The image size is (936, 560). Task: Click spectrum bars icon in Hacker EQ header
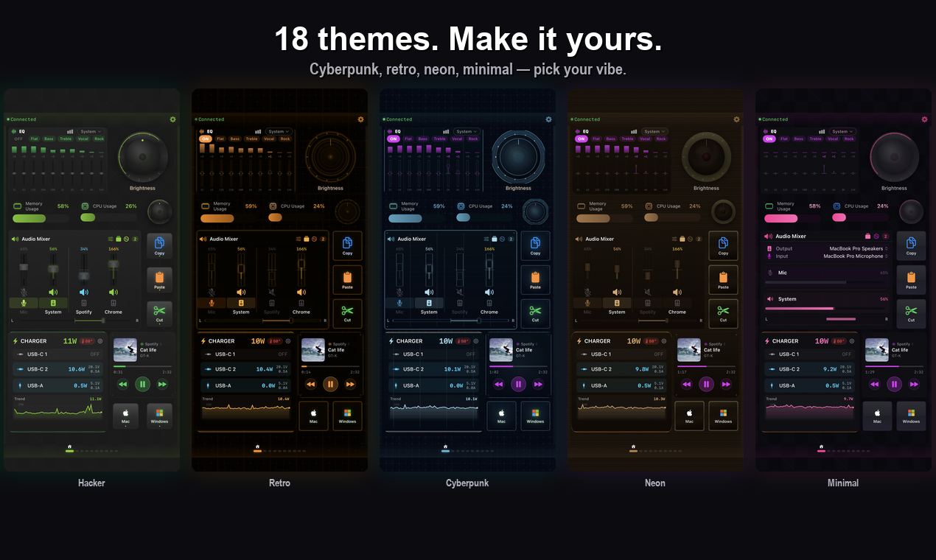pos(70,132)
